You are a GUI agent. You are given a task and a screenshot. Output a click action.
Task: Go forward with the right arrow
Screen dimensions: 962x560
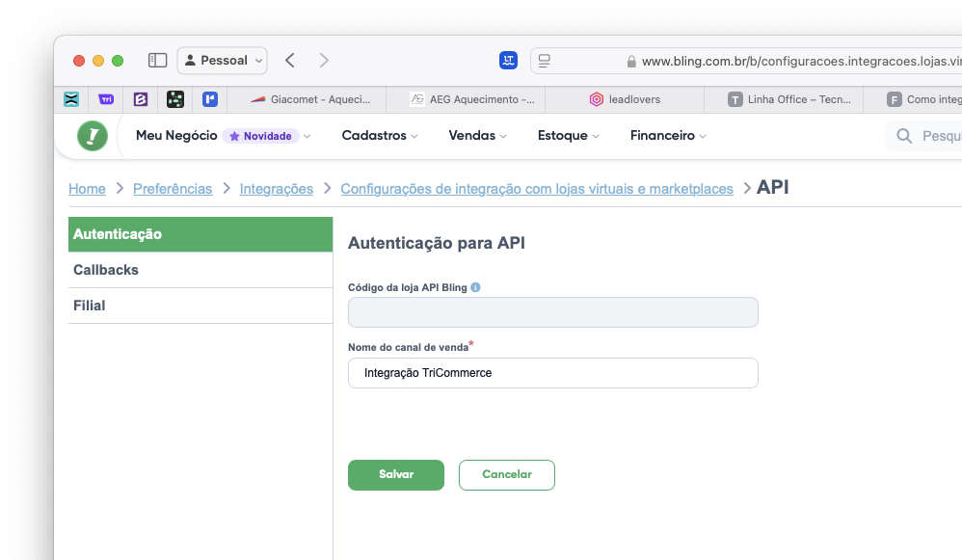[324, 60]
